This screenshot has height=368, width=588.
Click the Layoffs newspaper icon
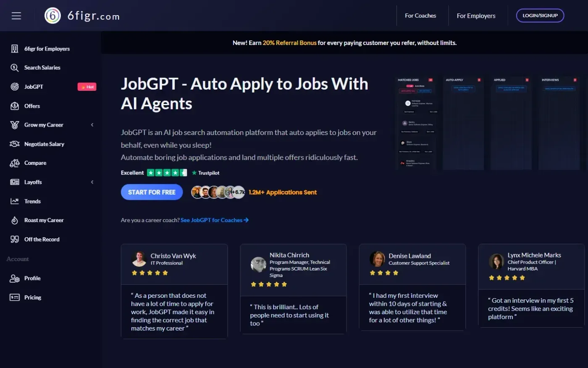tap(15, 182)
